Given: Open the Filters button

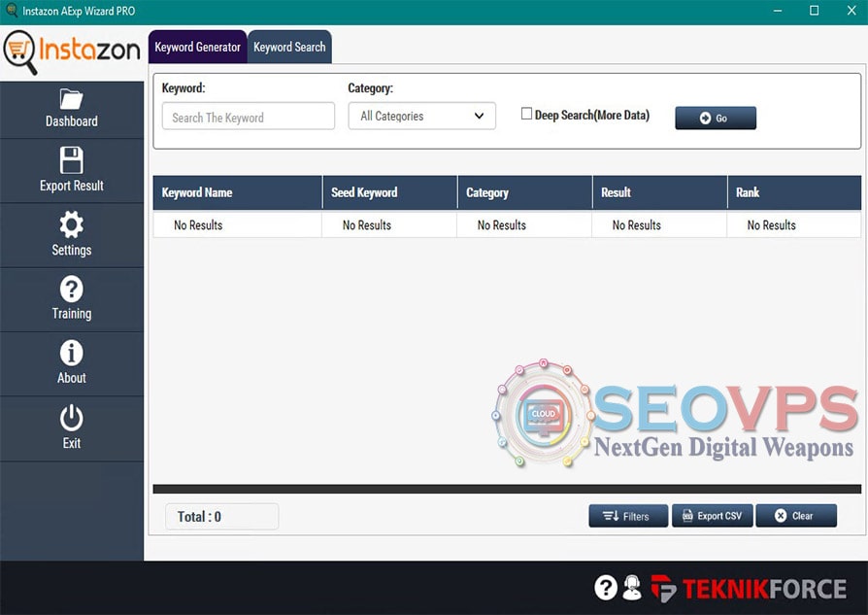Looking at the screenshot, I should pyautogui.click(x=628, y=516).
